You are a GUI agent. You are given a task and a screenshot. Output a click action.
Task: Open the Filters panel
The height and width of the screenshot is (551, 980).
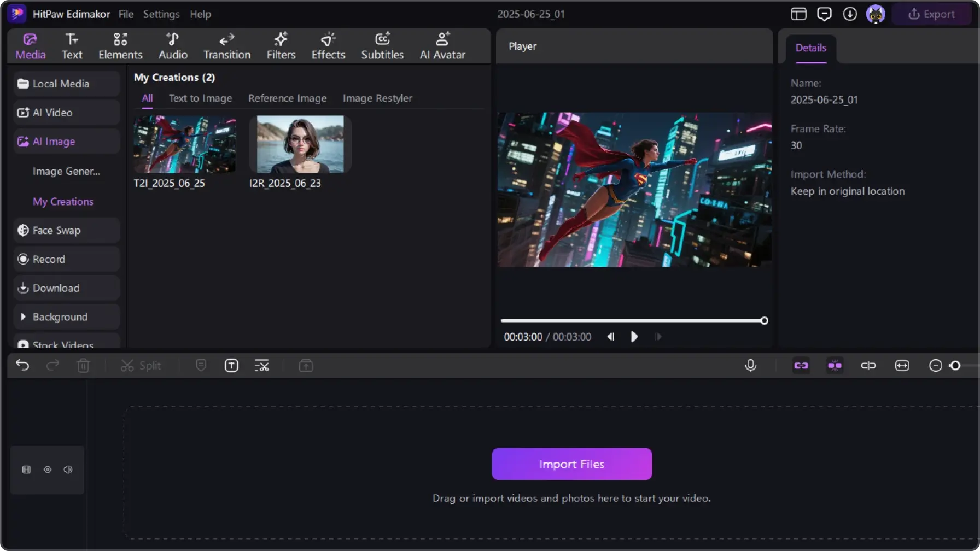click(x=281, y=46)
